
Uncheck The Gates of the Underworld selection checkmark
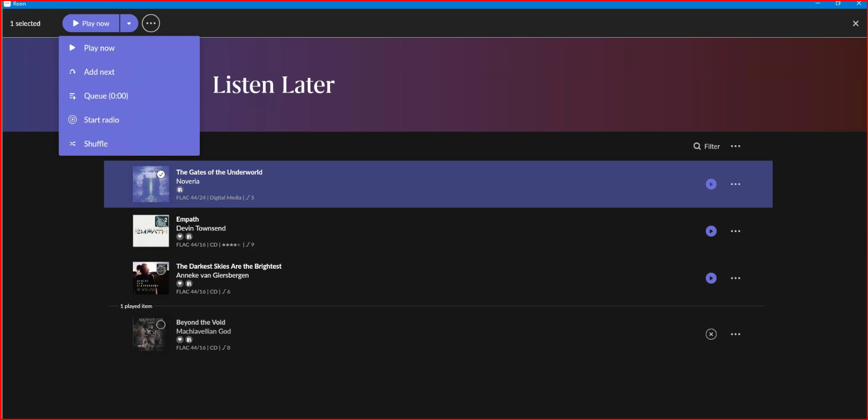click(161, 174)
